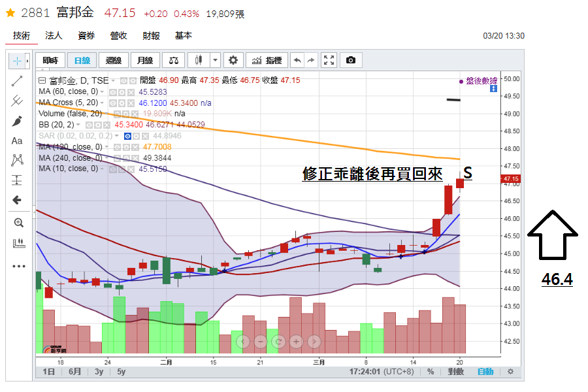Toggle percent scale % button
Image resolution: width=588 pixels, height=392 pixels.
(431, 372)
